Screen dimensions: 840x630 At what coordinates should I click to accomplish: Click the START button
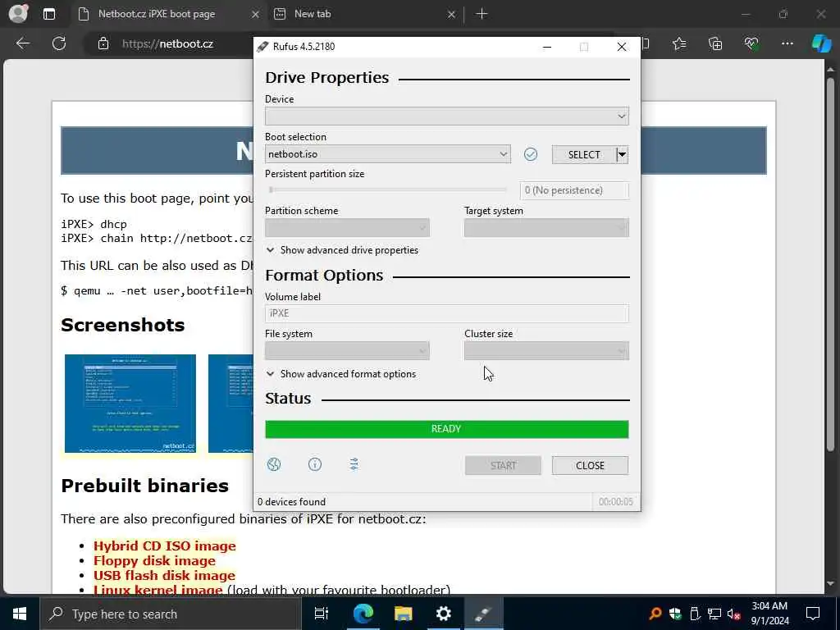(x=503, y=466)
